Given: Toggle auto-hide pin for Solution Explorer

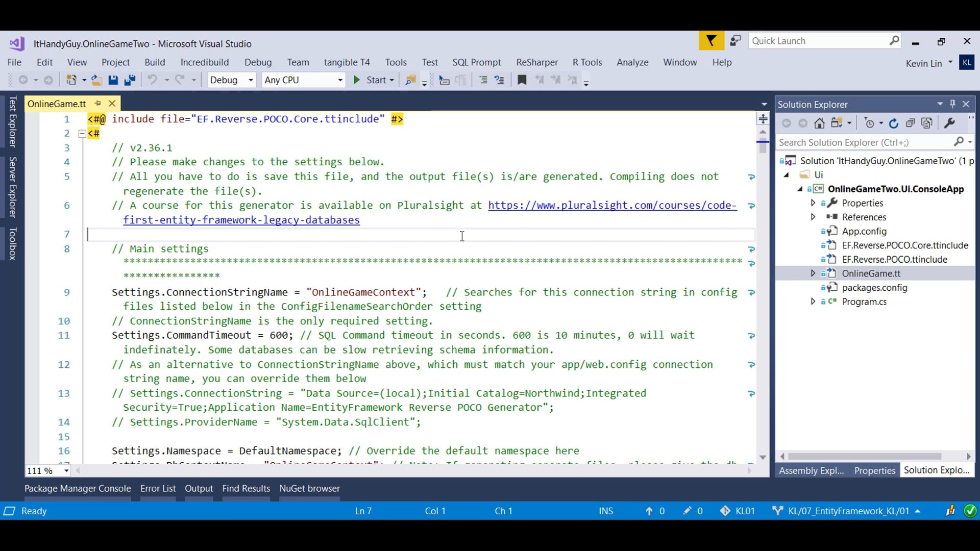Looking at the screenshot, I should pyautogui.click(x=952, y=104).
